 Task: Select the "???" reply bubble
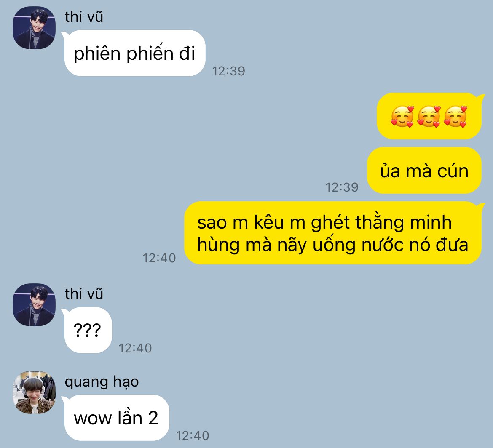(87, 330)
